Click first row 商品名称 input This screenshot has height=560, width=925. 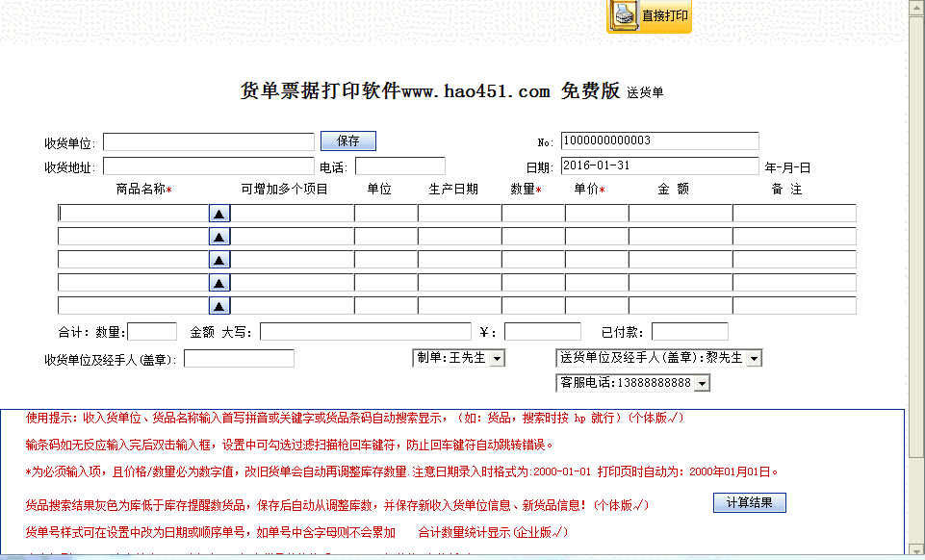point(134,214)
